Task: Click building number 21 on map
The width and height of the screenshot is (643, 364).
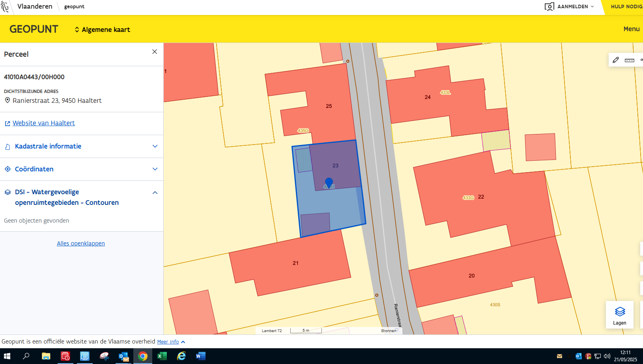Action: click(x=295, y=263)
